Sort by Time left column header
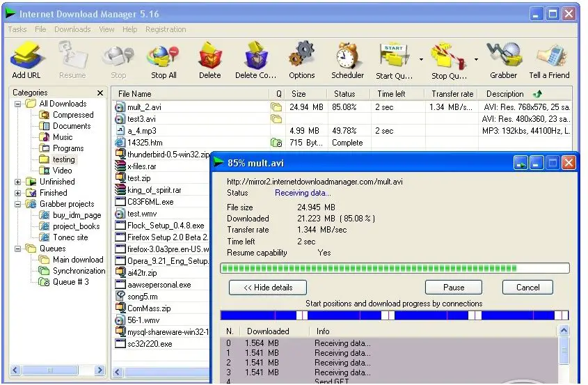The width and height of the screenshot is (588, 385). [397, 94]
